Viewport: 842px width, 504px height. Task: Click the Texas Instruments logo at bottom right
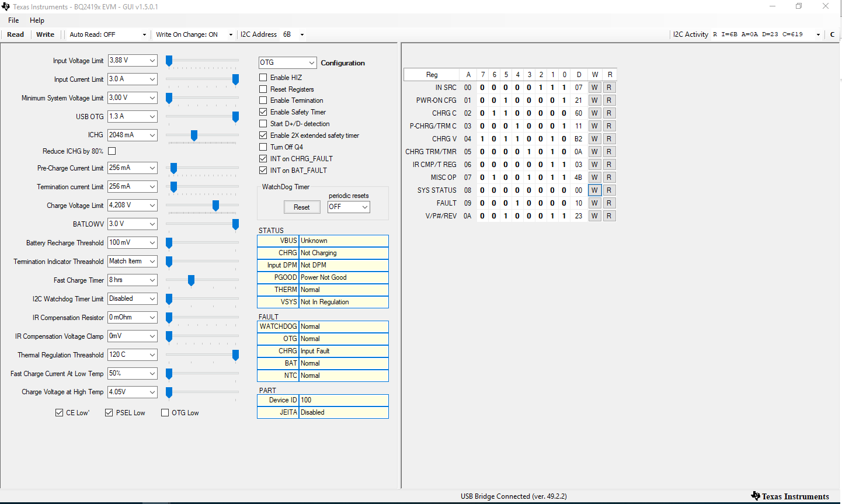[790, 496]
